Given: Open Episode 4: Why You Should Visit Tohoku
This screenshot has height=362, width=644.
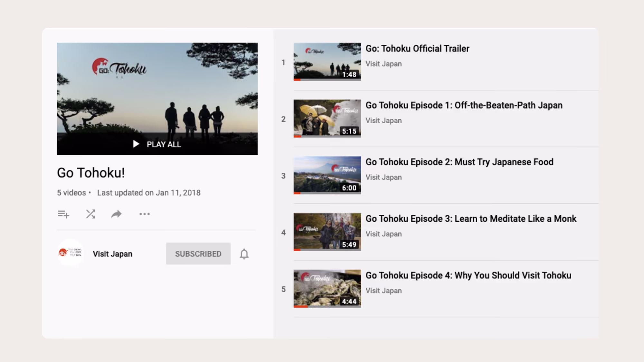Looking at the screenshot, I should [x=469, y=275].
